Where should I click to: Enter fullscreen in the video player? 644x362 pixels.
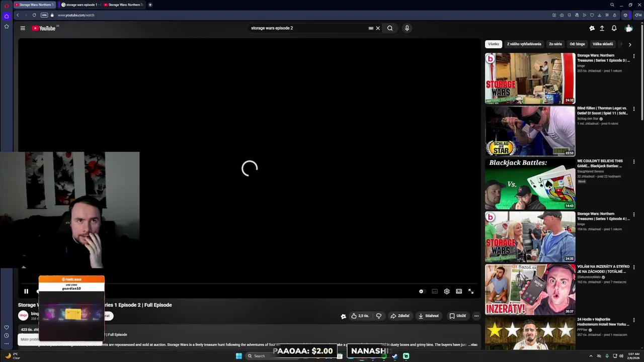471,291
